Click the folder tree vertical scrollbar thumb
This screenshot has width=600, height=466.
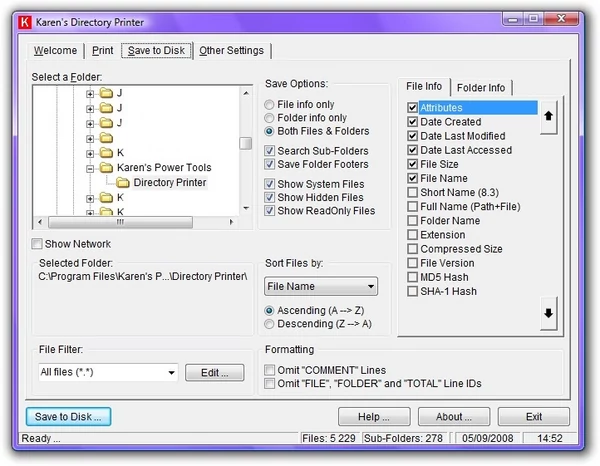point(246,144)
